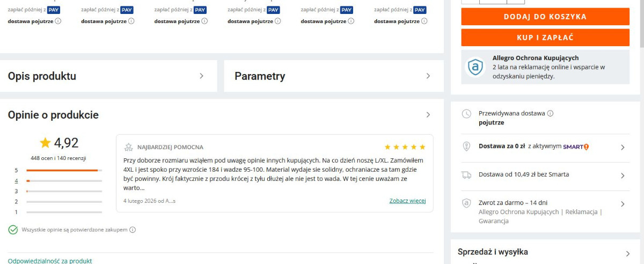The width and height of the screenshot is (644, 264).
Task: Expand the 'Dostawa od 10,49 zł' row
Action: click(623, 175)
